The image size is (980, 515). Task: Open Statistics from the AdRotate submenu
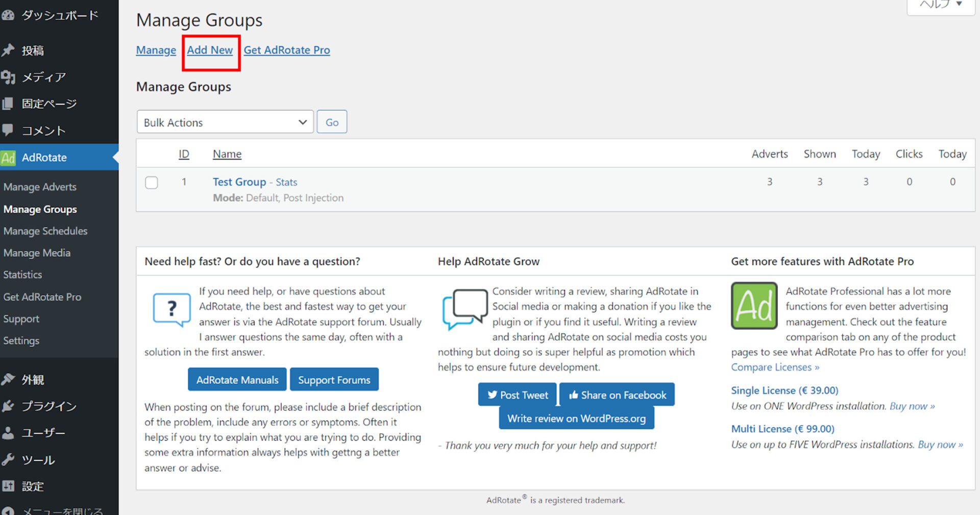(22, 275)
